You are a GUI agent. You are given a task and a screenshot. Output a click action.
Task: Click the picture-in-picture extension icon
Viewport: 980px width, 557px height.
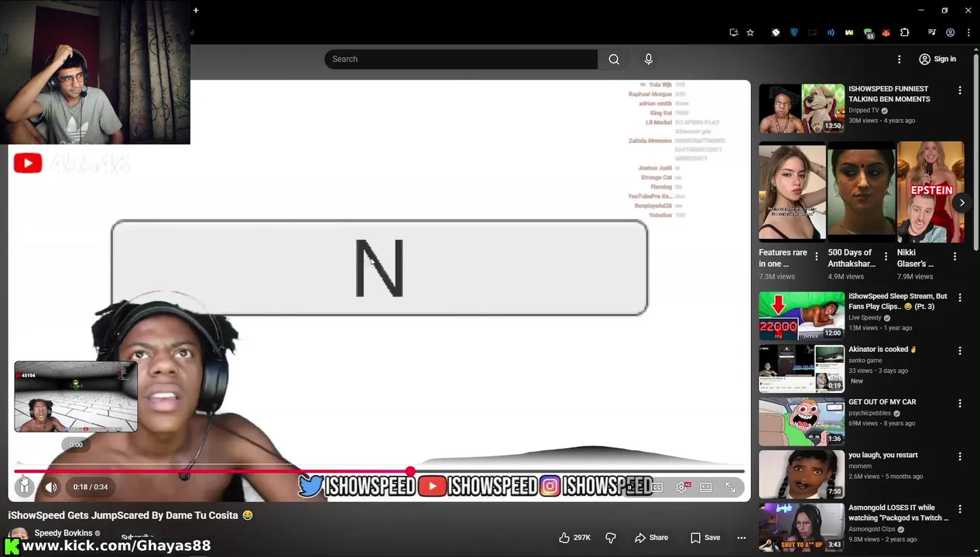[812, 32]
